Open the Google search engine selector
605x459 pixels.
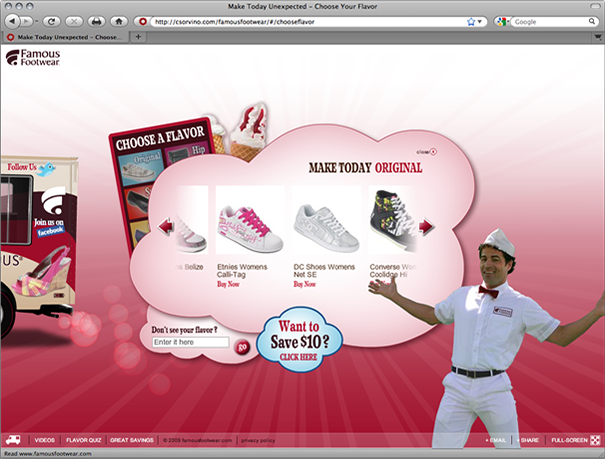coord(502,22)
